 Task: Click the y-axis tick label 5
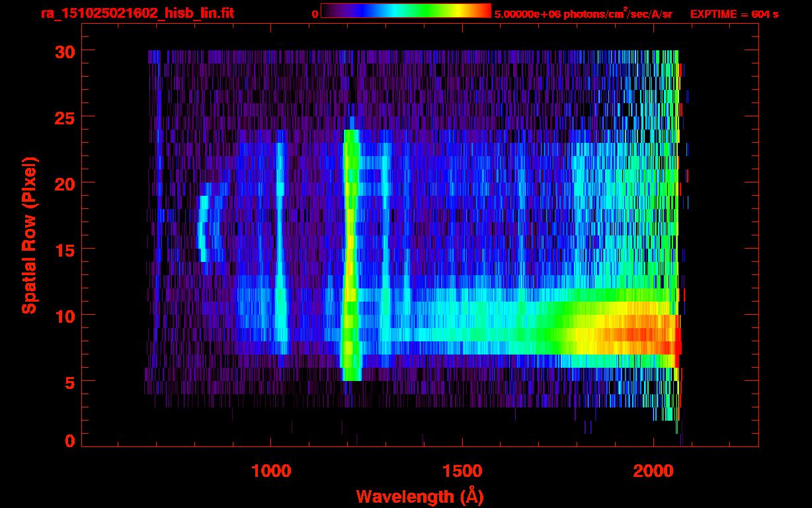[69, 382]
